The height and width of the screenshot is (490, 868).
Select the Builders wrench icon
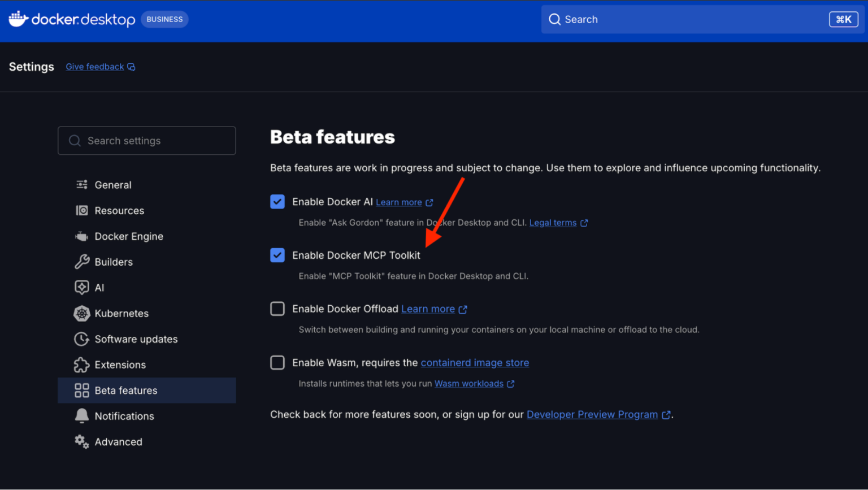pyautogui.click(x=82, y=262)
